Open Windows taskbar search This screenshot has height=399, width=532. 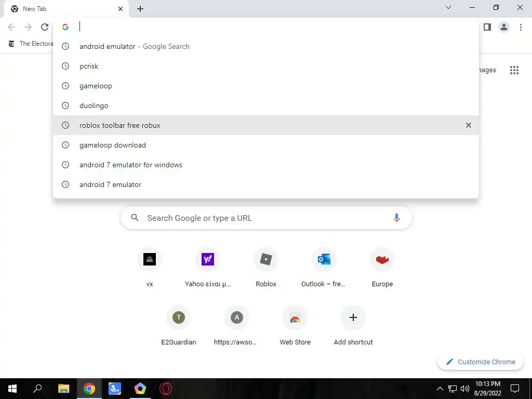pyautogui.click(x=37, y=389)
